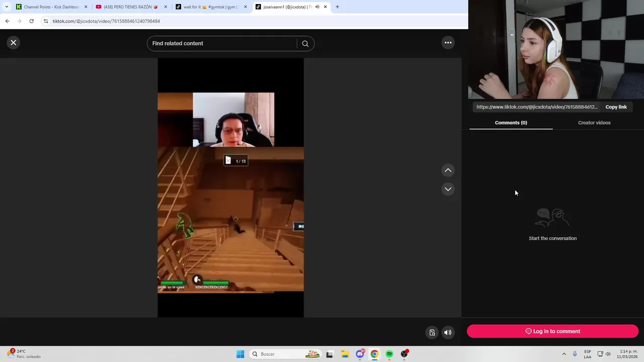Click the tiktok.com address bar URL
Image resolution: width=644 pixels, height=362 pixels.
point(106,21)
